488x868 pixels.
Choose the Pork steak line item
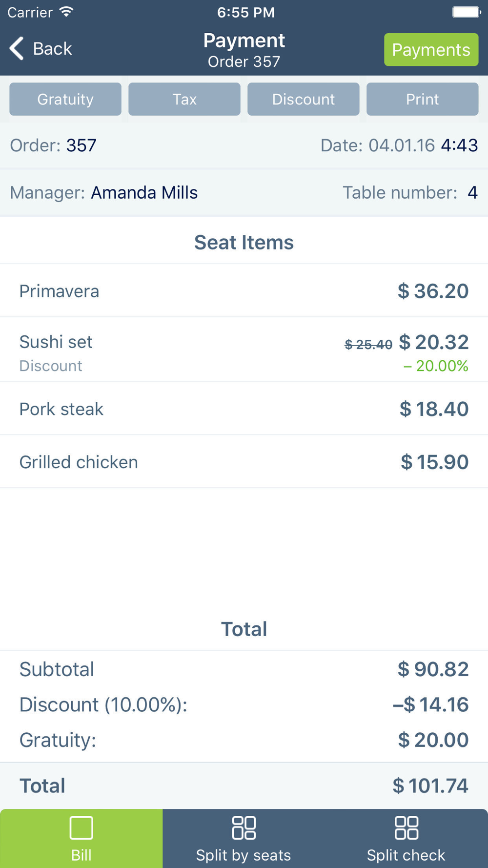[244, 409]
